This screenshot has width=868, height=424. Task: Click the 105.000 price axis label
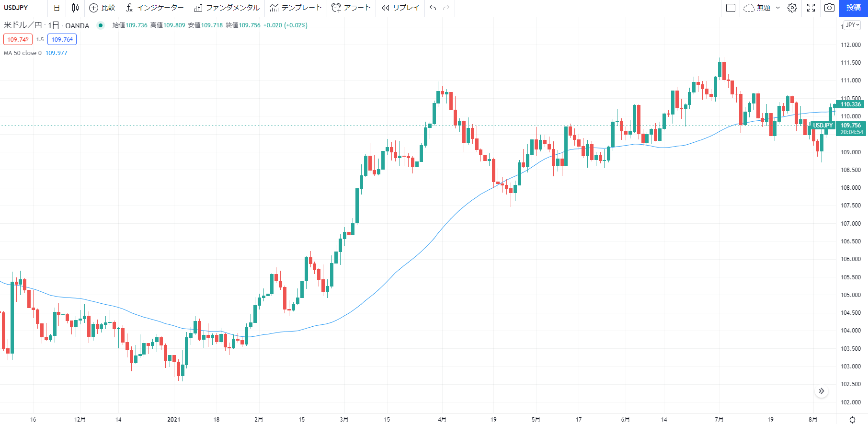(851, 295)
